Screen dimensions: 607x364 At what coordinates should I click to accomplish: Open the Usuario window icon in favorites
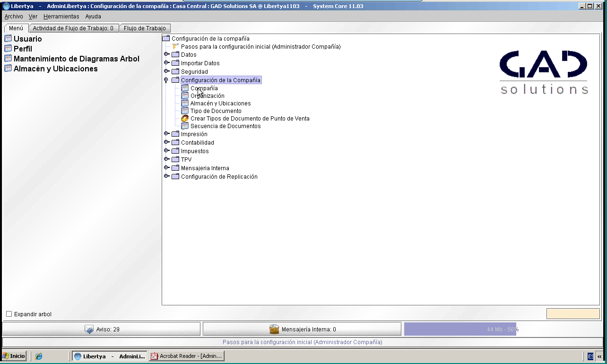(x=8, y=38)
